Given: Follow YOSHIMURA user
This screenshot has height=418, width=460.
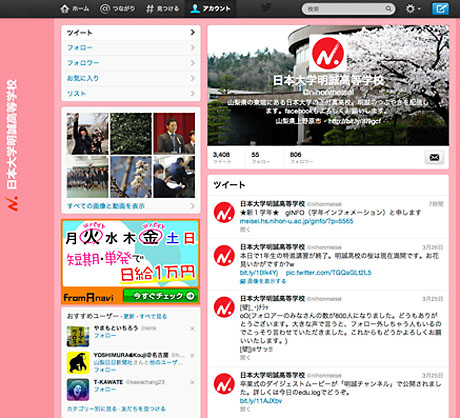Looking at the screenshot, I should [x=105, y=370].
